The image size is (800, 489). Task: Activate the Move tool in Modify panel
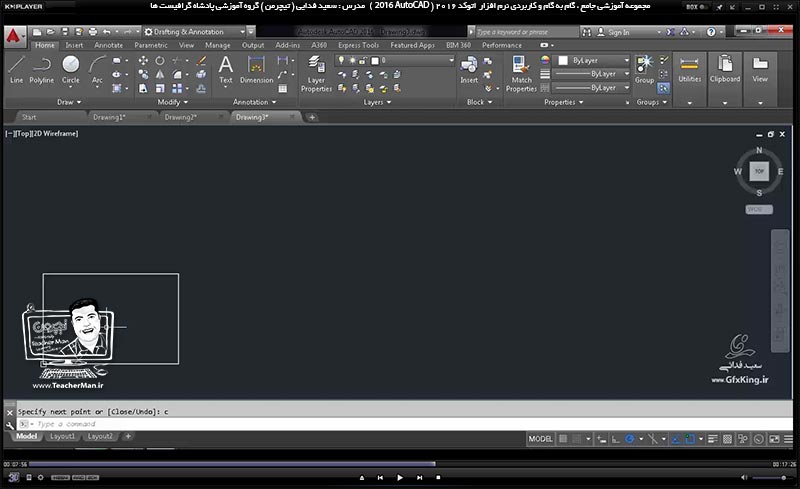[x=143, y=61]
